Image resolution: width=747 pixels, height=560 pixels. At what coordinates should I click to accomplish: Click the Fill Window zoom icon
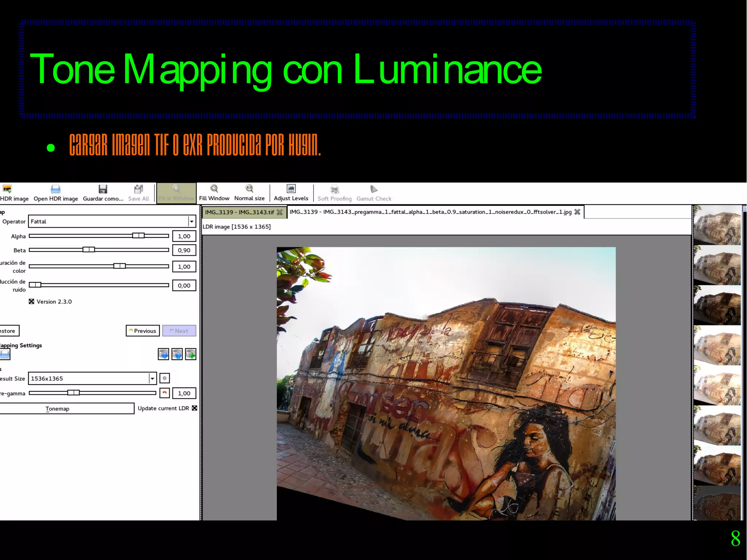coord(214,189)
